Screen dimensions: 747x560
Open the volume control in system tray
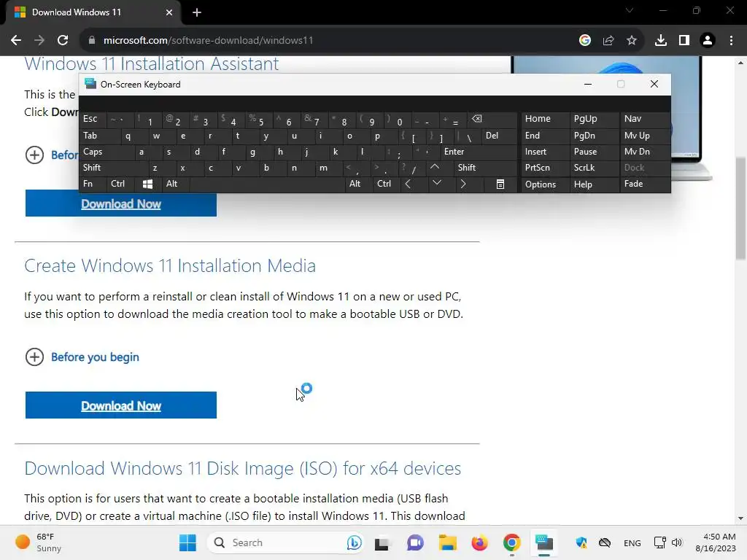click(677, 542)
